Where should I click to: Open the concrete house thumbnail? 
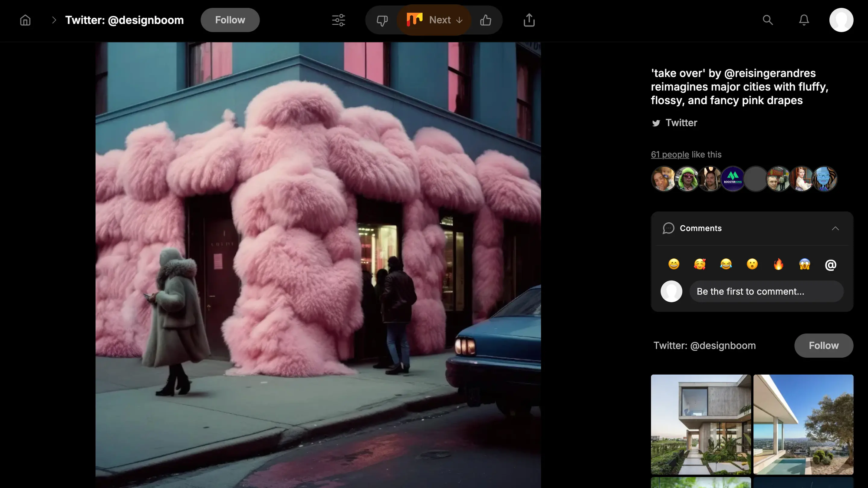700,424
